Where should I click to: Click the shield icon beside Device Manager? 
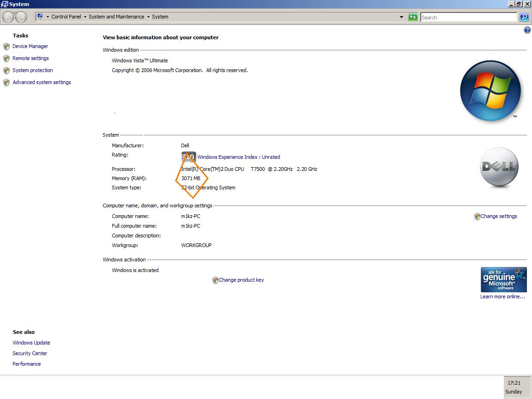tap(6, 47)
